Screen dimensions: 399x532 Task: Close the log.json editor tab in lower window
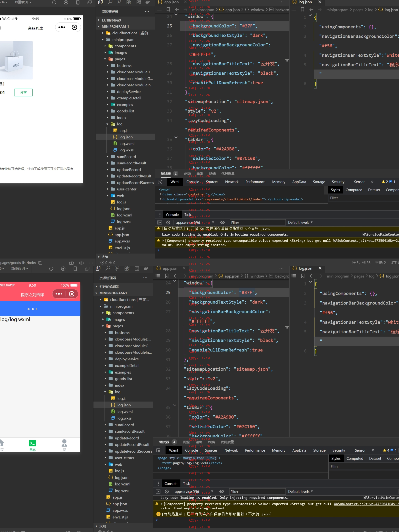click(x=320, y=268)
